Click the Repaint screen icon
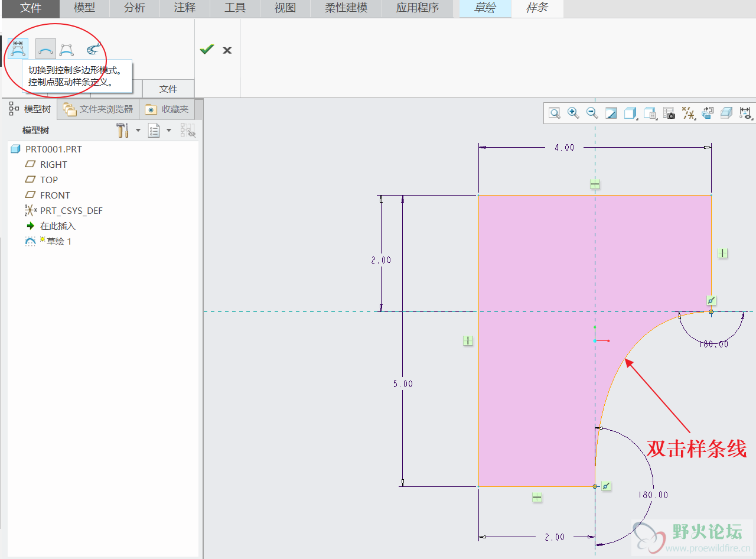 [x=611, y=113]
